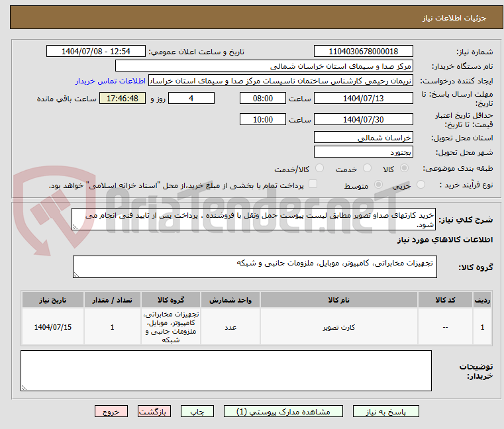
Task: Click the خروج exit button
Action: click(111, 411)
